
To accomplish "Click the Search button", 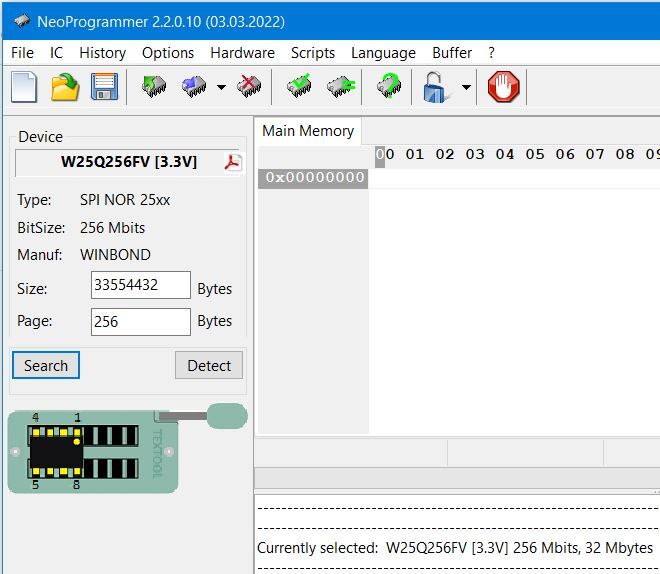I will tap(46, 365).
